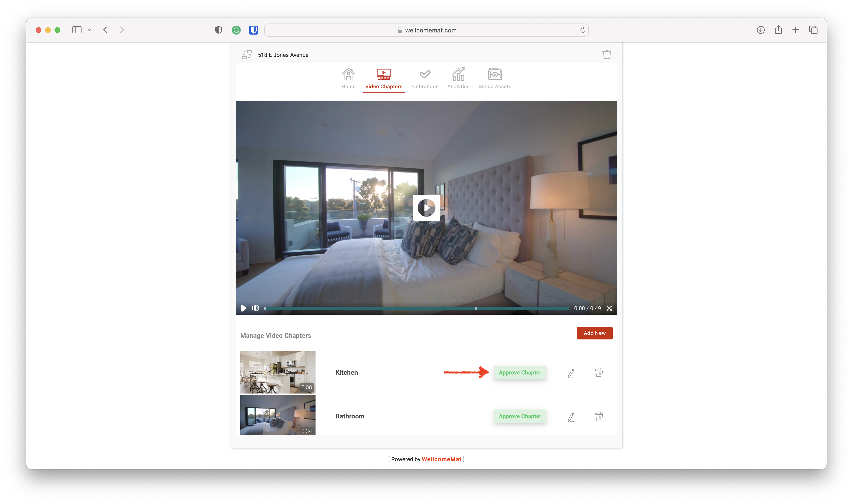Mute the video with volume icon
853x504 pixels.
[255, 308]
